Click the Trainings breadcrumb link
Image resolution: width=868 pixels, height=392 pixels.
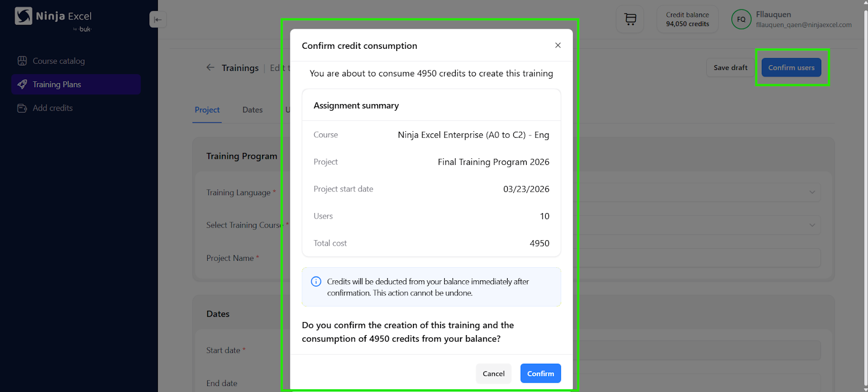coord(240,68)
